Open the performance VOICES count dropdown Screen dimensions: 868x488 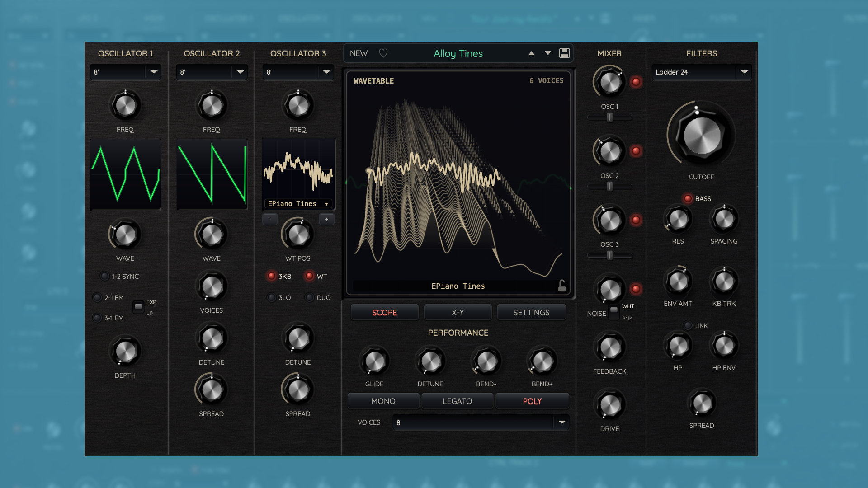point(481,422)
